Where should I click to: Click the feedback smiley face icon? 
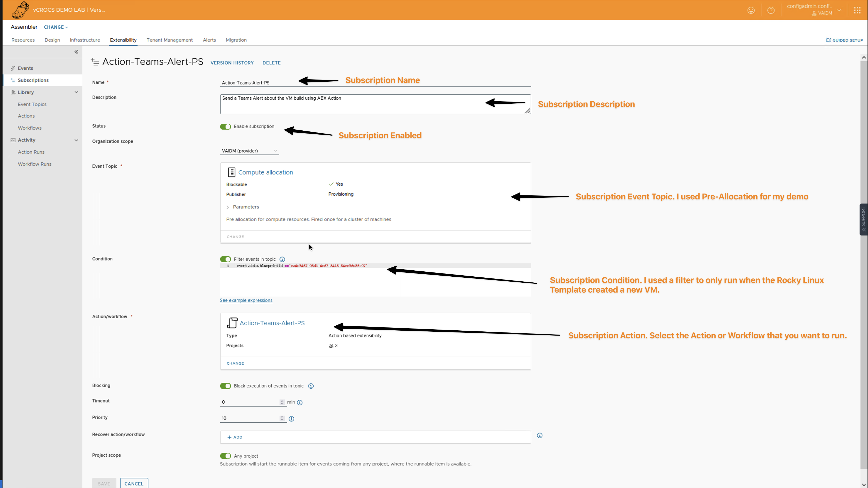pos(751,10)
